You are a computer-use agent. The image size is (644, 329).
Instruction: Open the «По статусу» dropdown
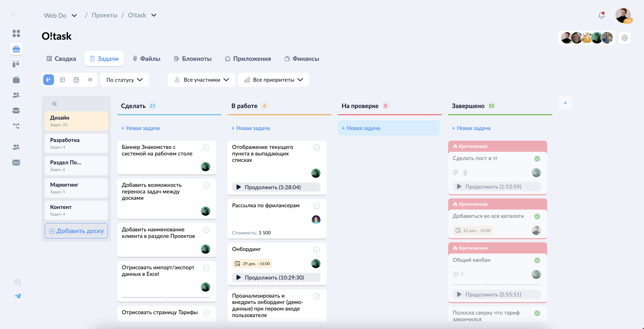pos(124,80)
